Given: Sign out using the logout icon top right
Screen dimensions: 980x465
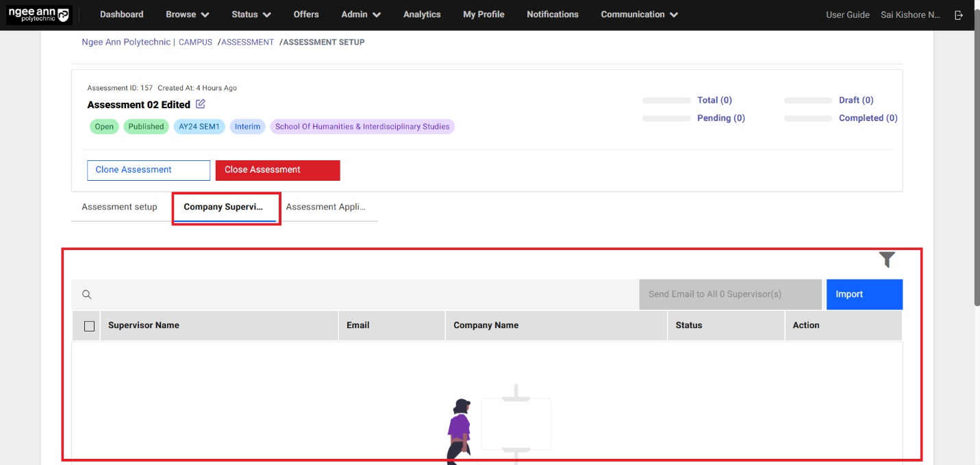Looking at the screenshot, I should tap(958, 14).
